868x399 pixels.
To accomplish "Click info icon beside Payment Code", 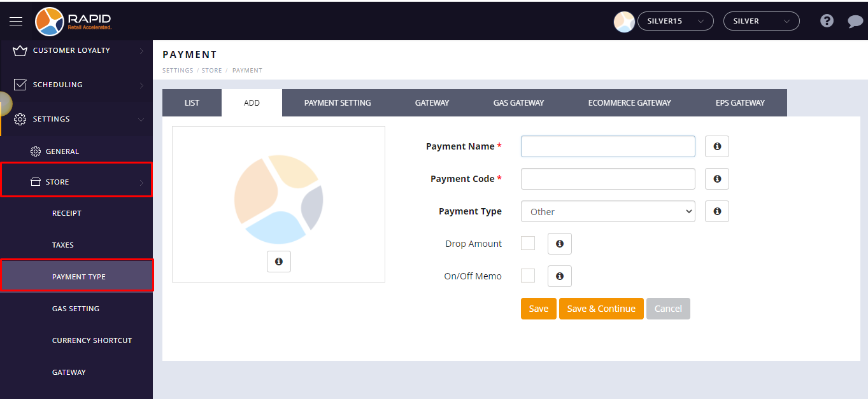I will click(x=716, y=179).
